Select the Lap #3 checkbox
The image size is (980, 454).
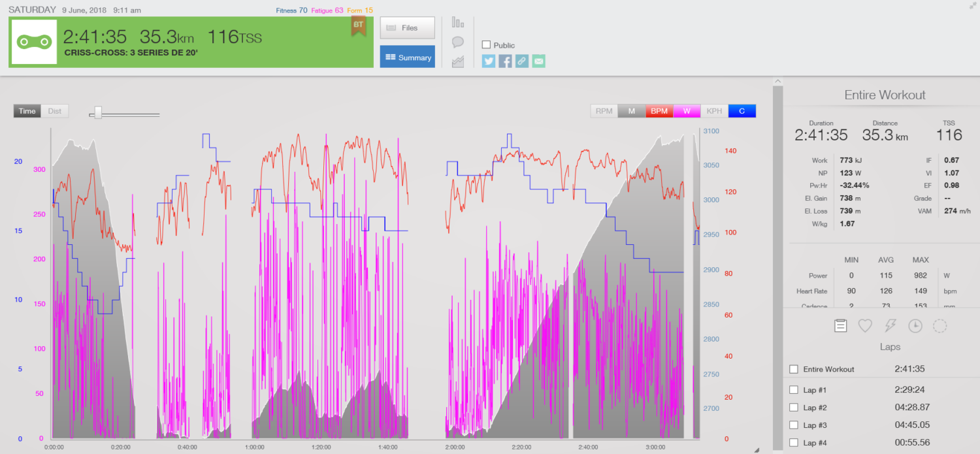click(x=793, y=425)
